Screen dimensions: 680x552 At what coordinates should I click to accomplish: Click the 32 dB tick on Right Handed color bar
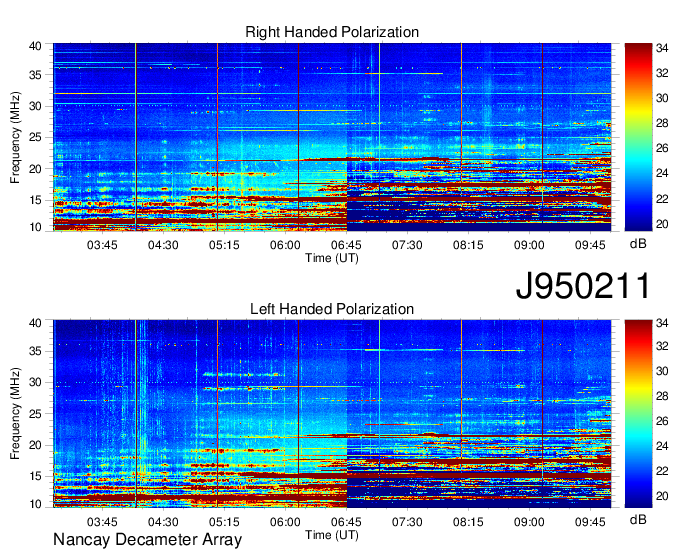(x=662, y=73)
